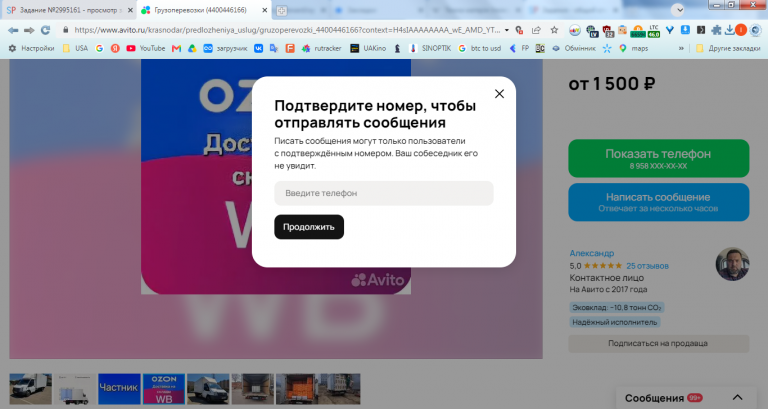Expand the 'Сообщения' chat panel chevron
768x409 pixels.
[737, 398]
